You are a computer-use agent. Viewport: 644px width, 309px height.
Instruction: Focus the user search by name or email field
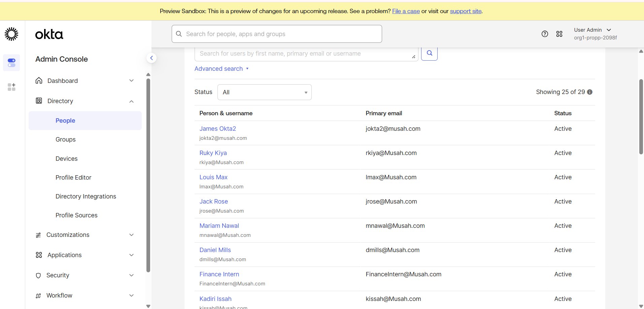pyautogui.click(x=306, y=54)
